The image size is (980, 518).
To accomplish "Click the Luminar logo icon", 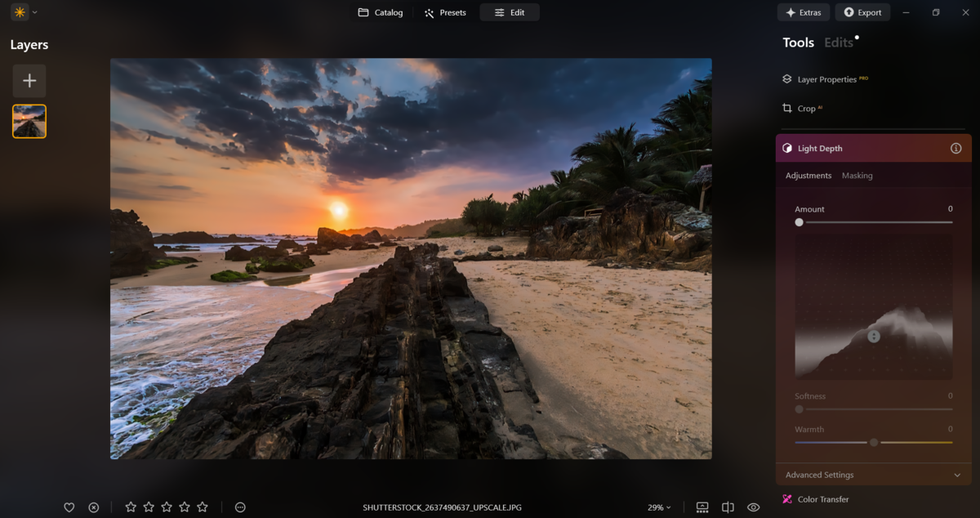I will tap(18, 11).
